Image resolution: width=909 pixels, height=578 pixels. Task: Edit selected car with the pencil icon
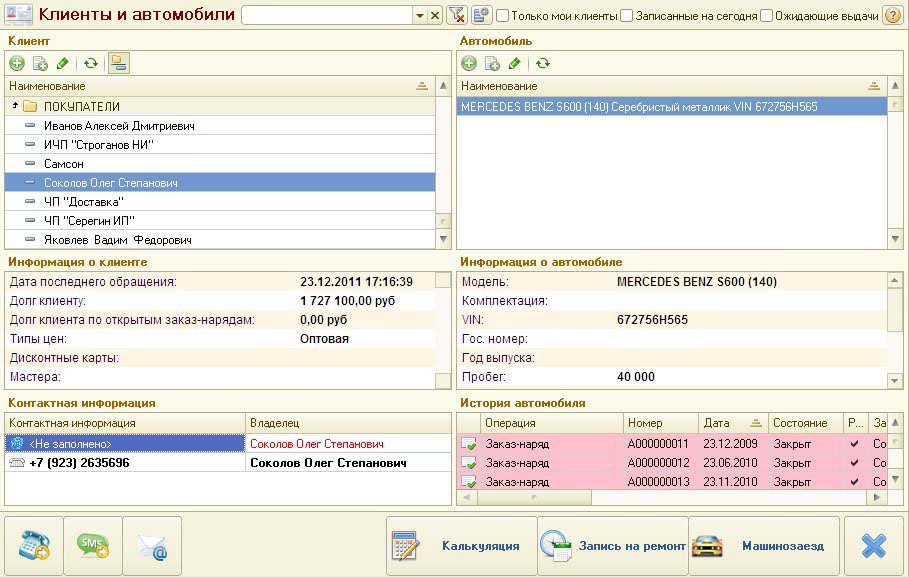coord(514,63)
